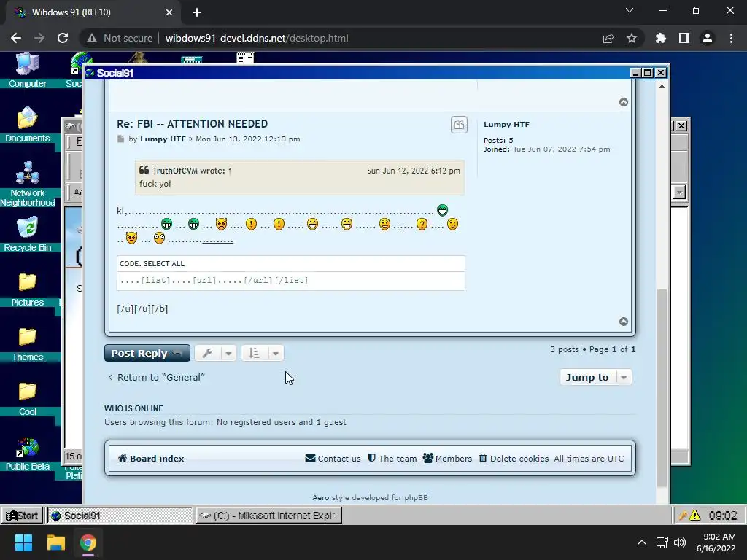Open The team link

392,459
